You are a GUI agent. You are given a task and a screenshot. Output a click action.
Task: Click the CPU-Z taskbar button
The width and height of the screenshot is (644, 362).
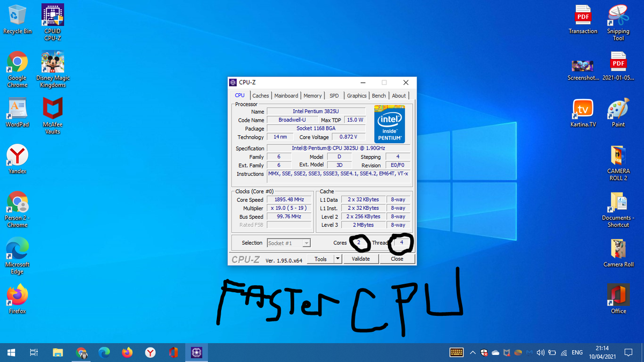196,352
